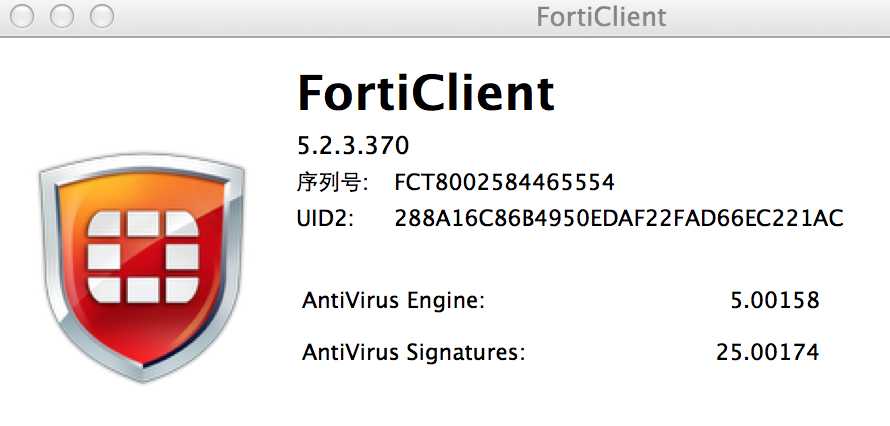Select the serial number FCT8002584465554
This screenshot has width=890, height=426.
click(x=504, y=182)
